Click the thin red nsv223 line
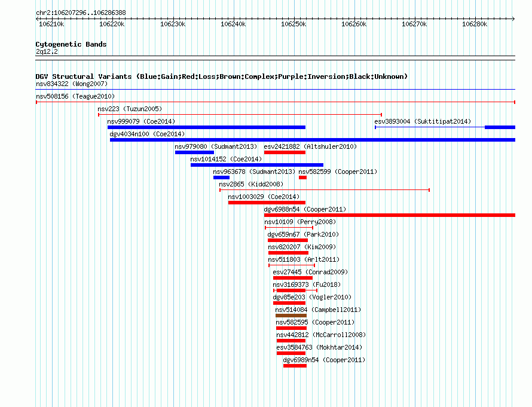This screenshot has height=407, width=532. pos(240,115)
